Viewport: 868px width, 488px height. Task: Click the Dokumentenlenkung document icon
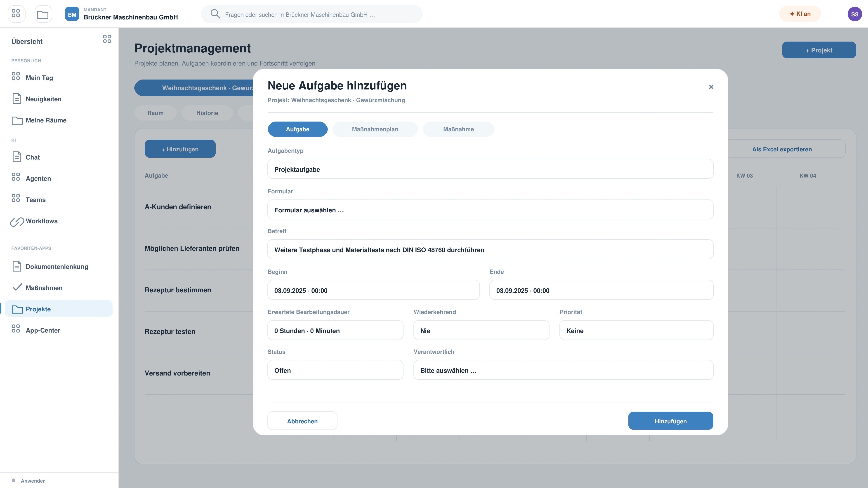pyautogui.click(x=17, y=266)
